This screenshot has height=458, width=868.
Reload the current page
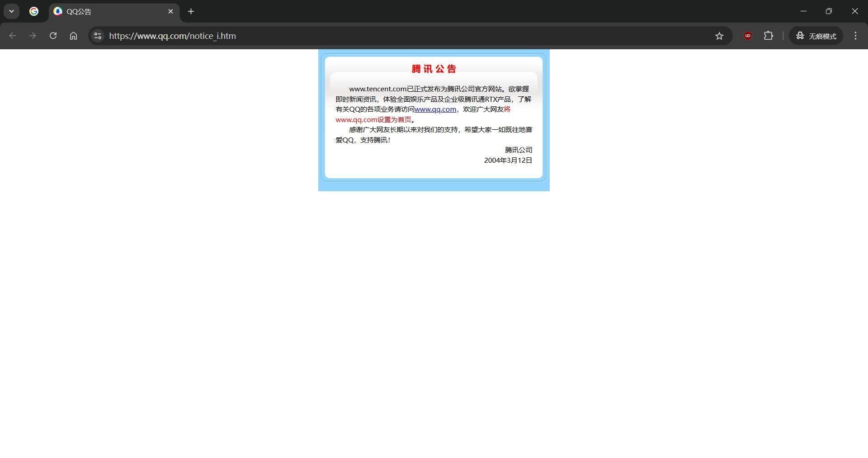53,36
